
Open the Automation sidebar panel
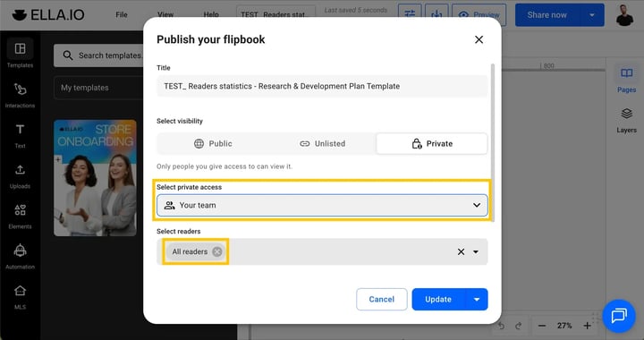(20, 257)
